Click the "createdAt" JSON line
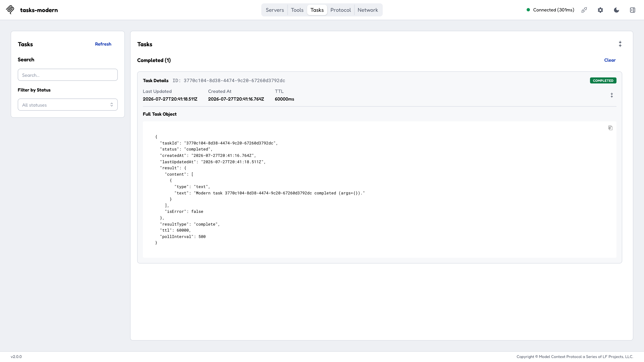Screen dimensions: 644x362 pyautogui.click(x=208, y=156)
